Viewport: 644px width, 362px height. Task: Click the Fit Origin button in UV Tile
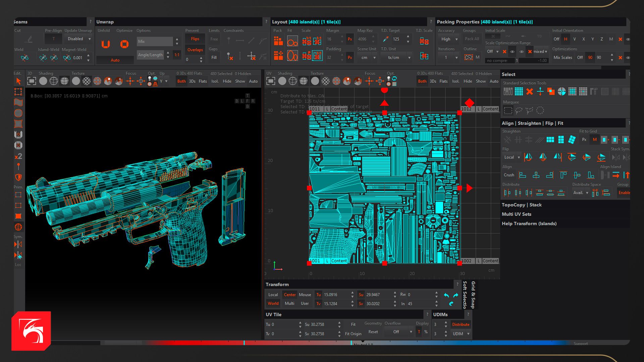[x=353, y=334]
